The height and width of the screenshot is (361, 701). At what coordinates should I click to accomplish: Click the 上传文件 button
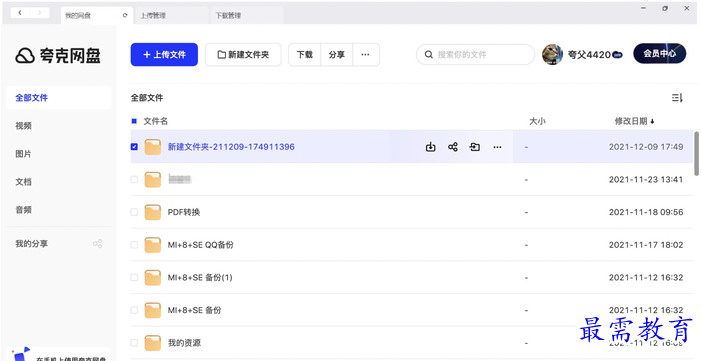point(164,55)
